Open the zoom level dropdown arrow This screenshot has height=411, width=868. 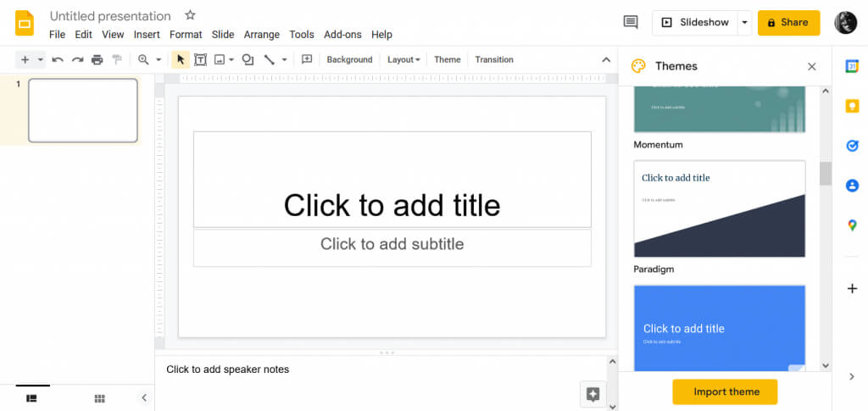[159, 59]
